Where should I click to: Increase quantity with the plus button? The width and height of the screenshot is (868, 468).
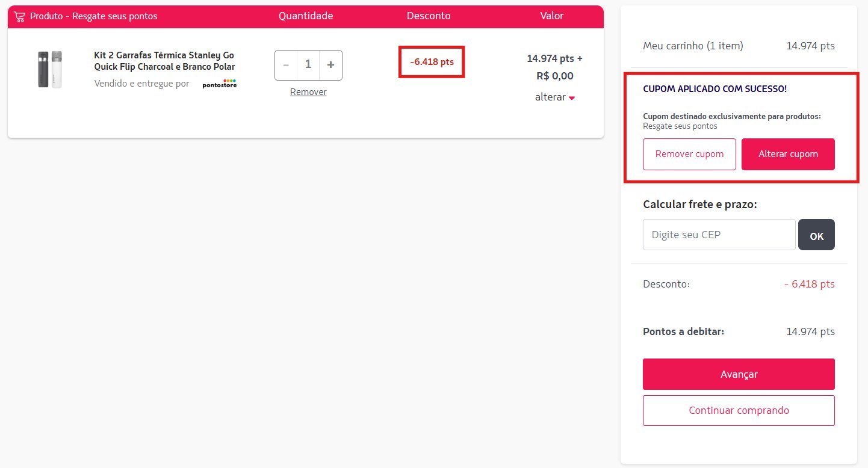pyautogui.click(x=330, y=65)
